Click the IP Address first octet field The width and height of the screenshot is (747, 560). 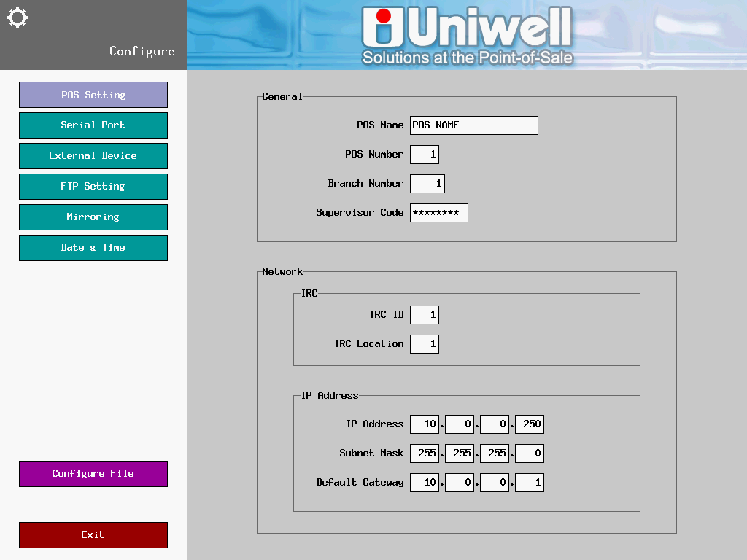click(x=425, y=424)
